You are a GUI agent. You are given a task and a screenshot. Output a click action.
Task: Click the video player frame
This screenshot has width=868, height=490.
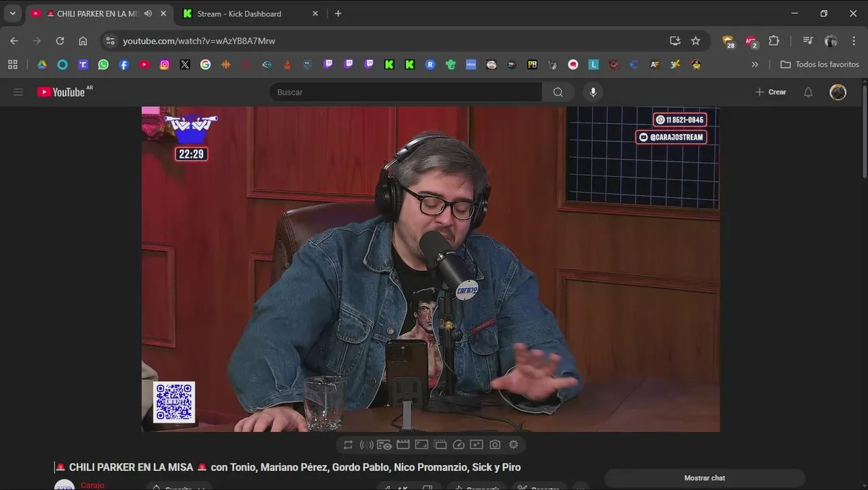(430, 269)
